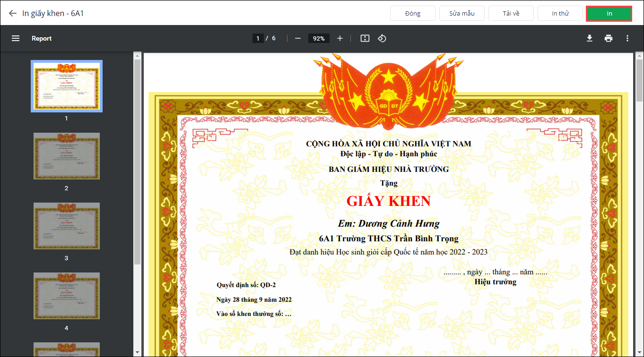Click the page number input field
The image size is (644, 357).
click(258, 38)
